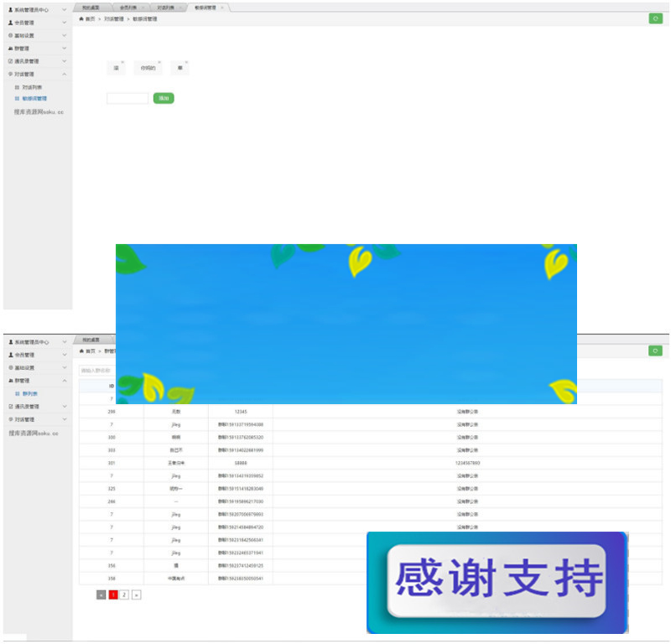Click the keyword input field

[127, 99]
